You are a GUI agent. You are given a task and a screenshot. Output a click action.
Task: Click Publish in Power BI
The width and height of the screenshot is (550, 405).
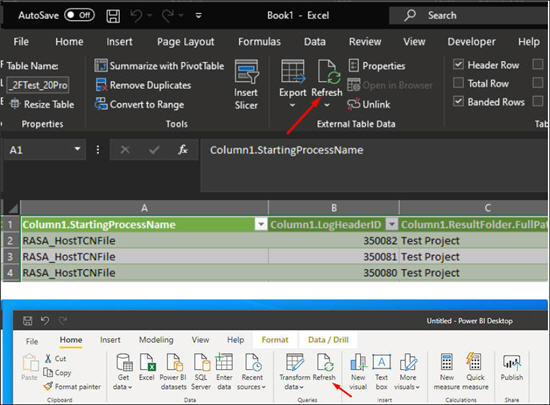512,367
